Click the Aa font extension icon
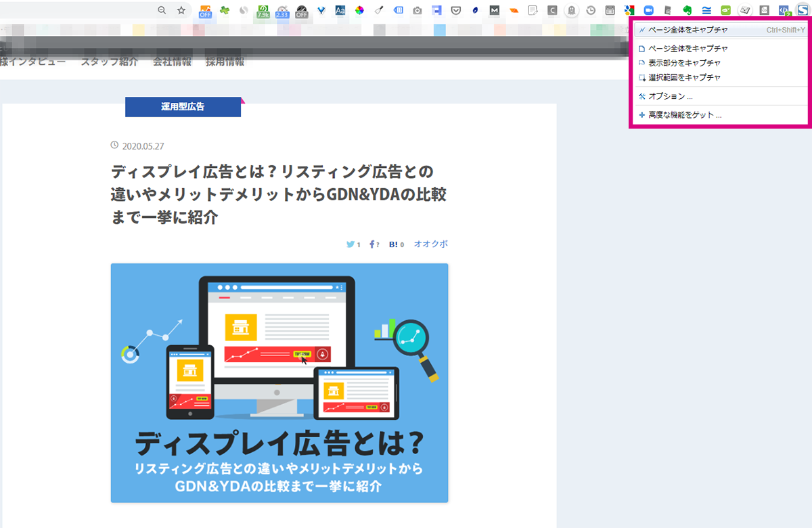The width and height of the screenshot is (812, 528). click(x=340, y=10)
